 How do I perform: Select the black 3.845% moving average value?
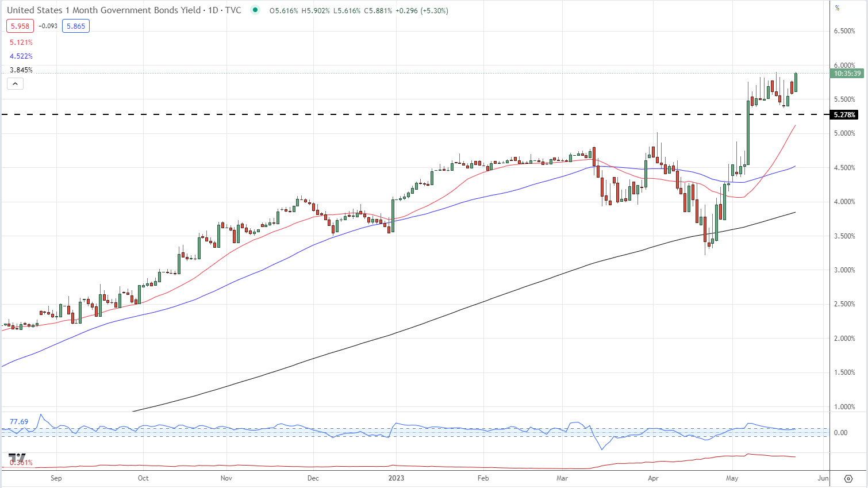[x=21, y=70]
